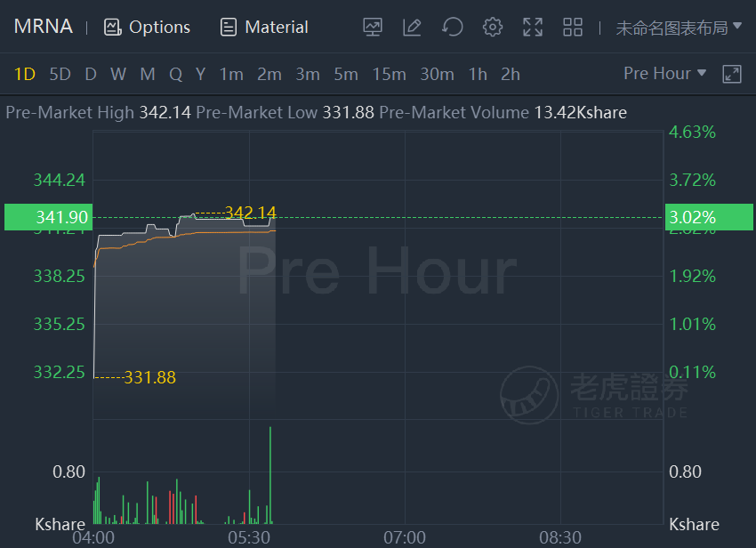The image size is (756, 548).
Task: Click the tallest green volume bar
Action: pos(270,475)
